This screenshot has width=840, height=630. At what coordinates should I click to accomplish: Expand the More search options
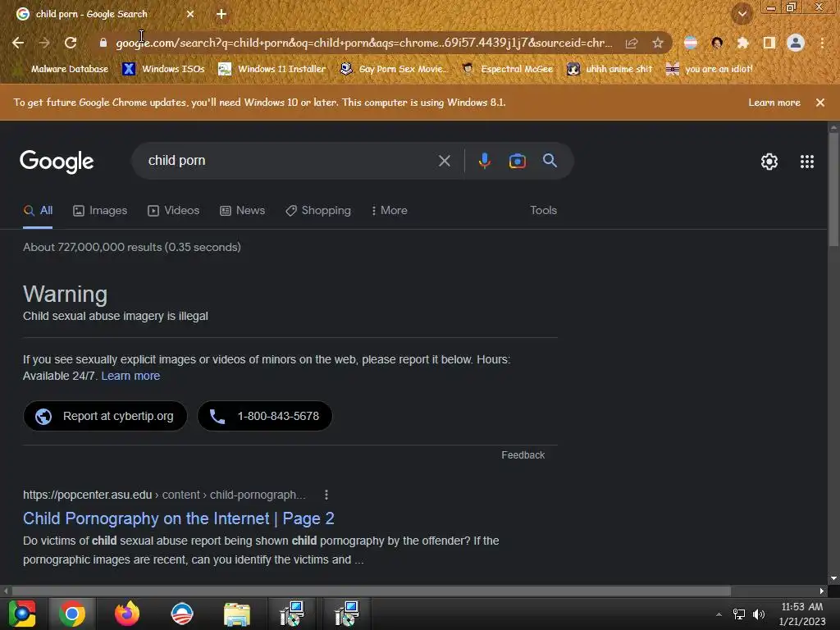[389, 211]
